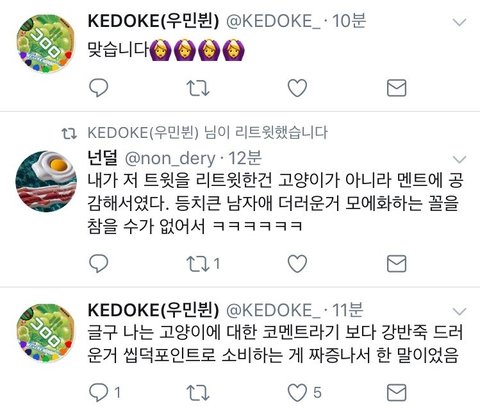Open @non_dery profile handle

(x=170, y=159)
